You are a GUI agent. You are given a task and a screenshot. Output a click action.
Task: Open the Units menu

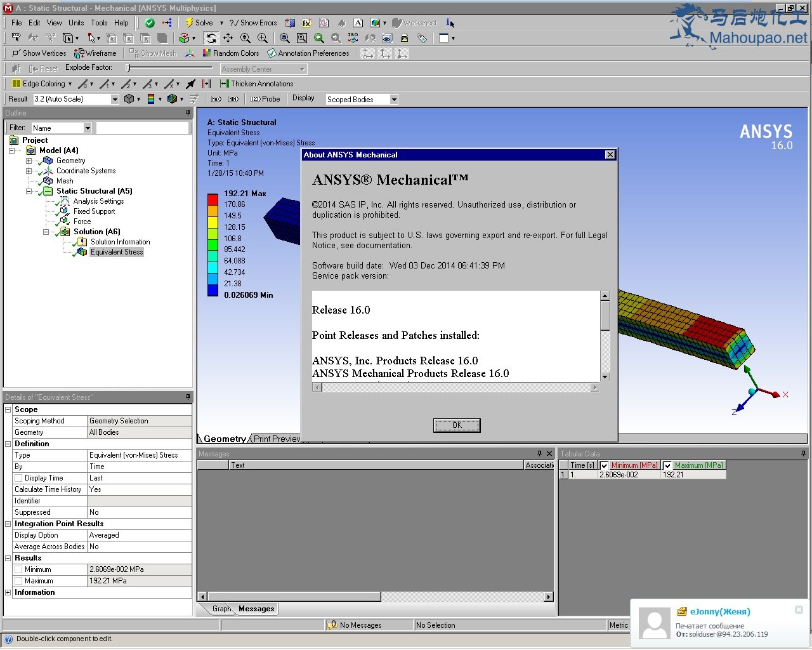pyautogui.click(x=76, y=23)
